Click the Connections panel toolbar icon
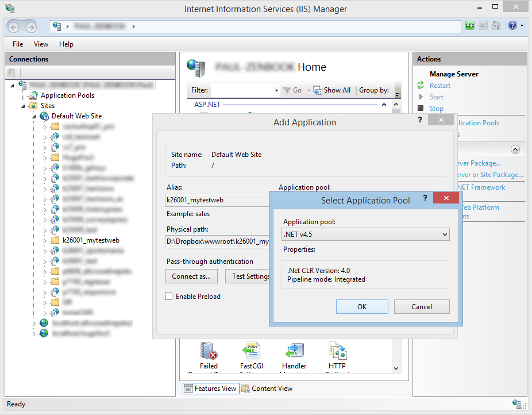The image size is (532, 415). click(x=11, y=72)
